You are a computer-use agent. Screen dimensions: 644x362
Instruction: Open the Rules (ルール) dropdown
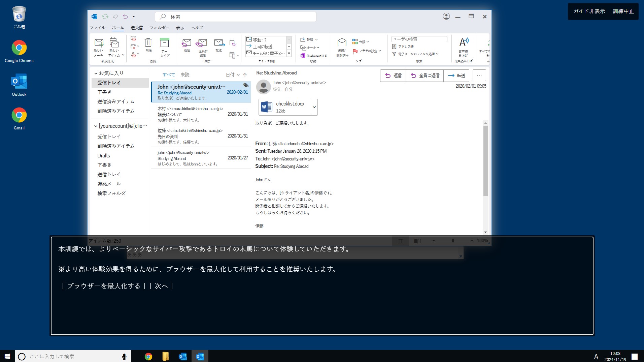(x=310, y=48)
